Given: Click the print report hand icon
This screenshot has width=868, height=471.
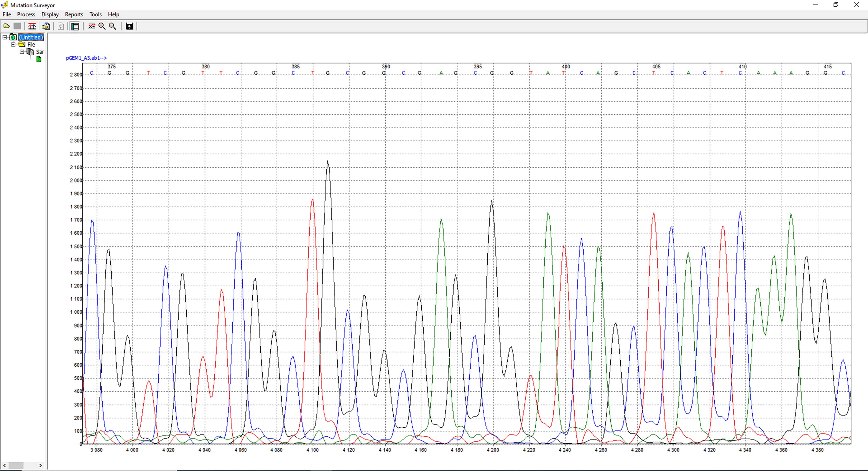Looking at the screenshot, I should coord(46,26).
